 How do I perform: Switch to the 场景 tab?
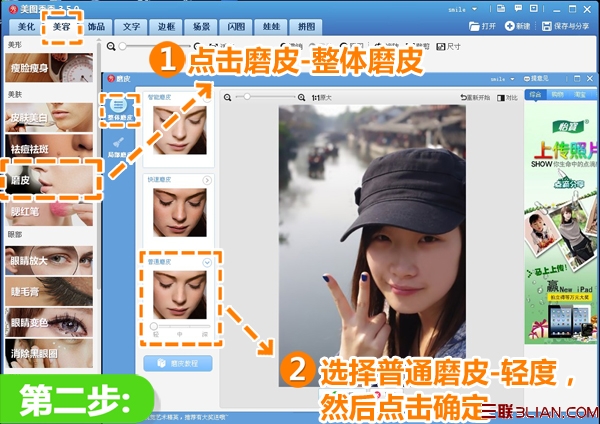201,27
